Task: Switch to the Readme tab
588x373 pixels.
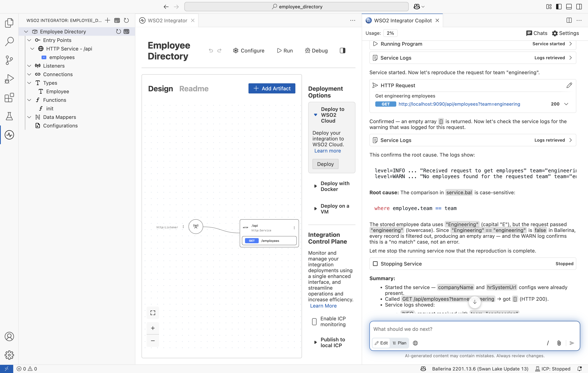Action: point(194,89)
